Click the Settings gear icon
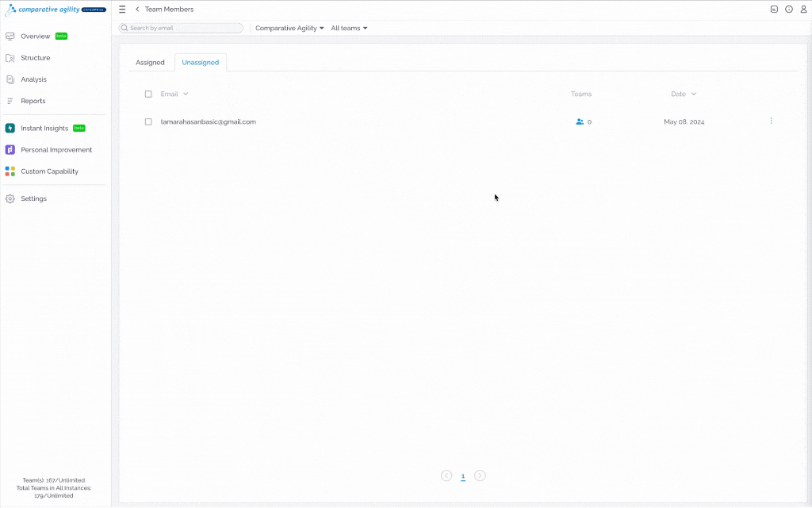Screen dimensions: 812x508 pos(10,198)
